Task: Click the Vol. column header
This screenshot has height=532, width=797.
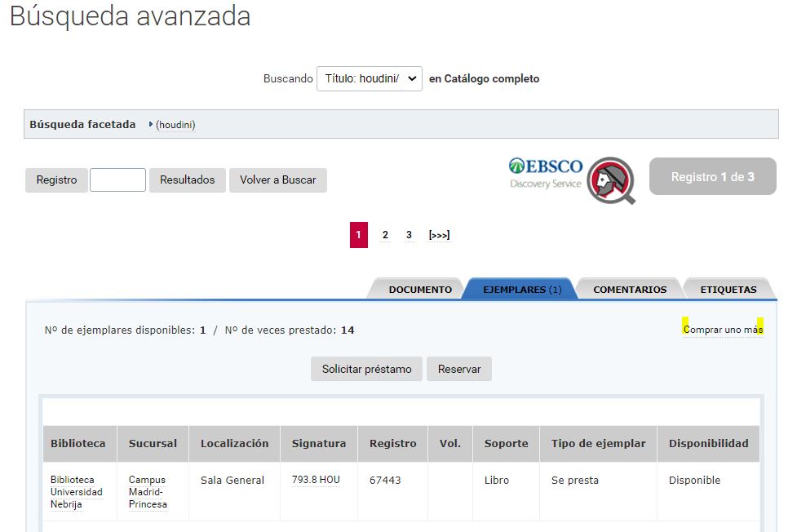Action: click(x=450, y=444)
